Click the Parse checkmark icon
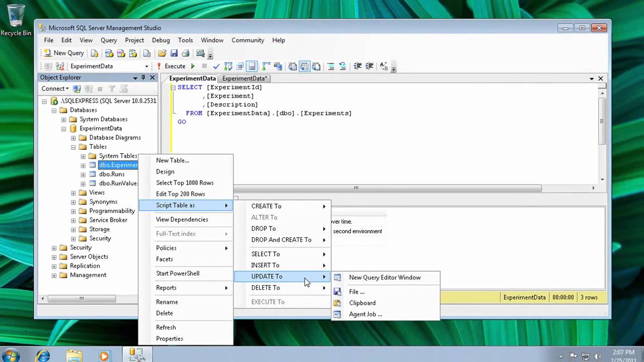 pyautogui.click(x=216, y=66)
